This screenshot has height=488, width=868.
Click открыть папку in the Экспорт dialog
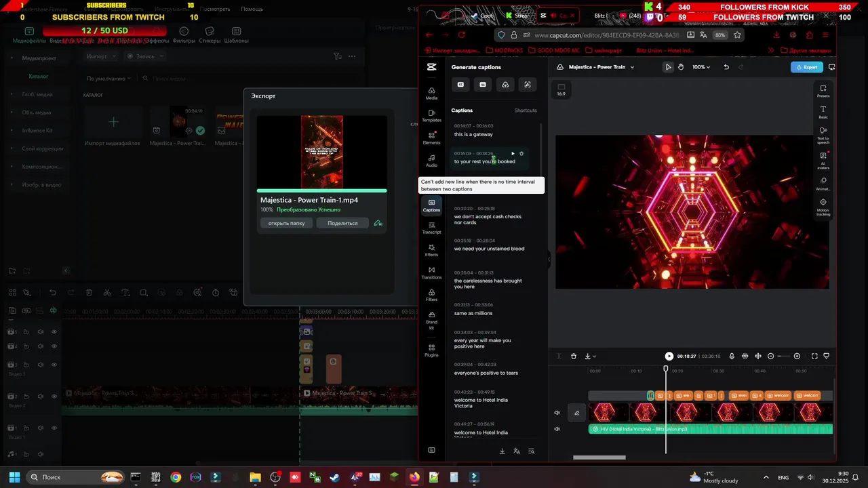[x=287, y=223]
